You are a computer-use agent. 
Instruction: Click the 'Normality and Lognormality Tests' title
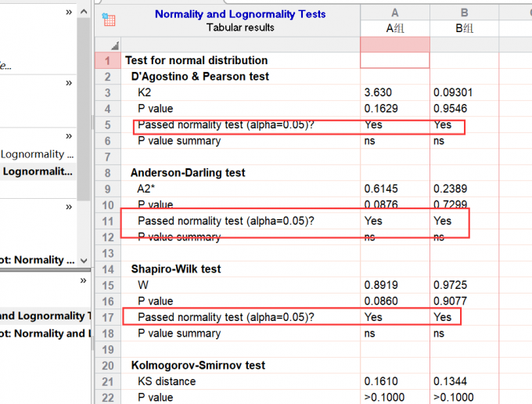pos(240,14)
